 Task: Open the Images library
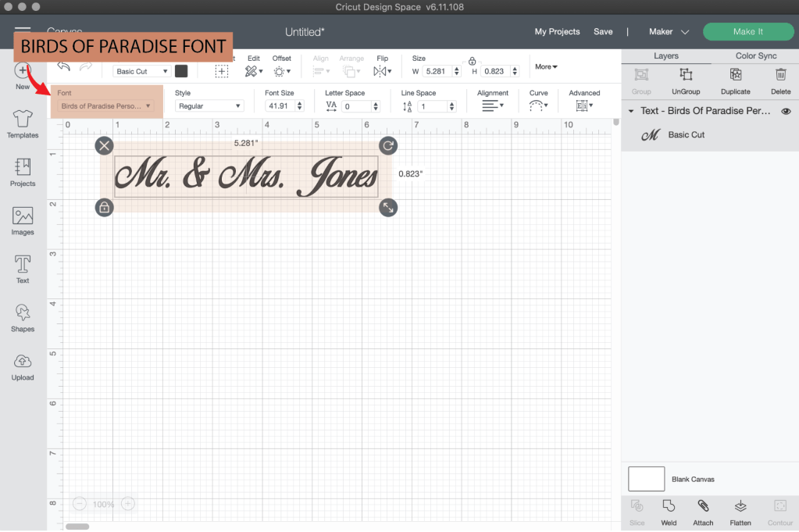pos(23,220)
